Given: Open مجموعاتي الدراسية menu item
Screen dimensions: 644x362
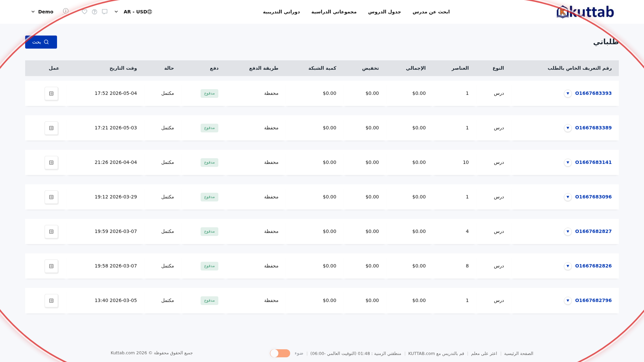Looking at the screenshot, I should point(334,12).
